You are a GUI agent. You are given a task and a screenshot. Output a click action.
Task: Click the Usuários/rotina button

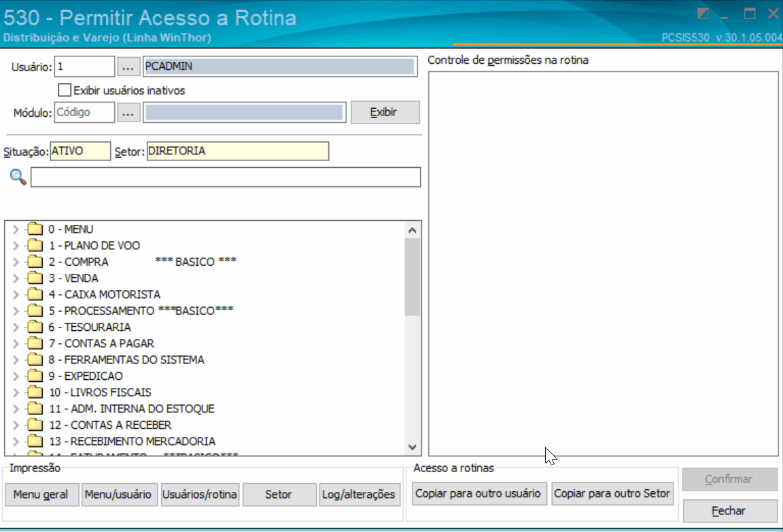pyautogui.click(x=200, y=495)
